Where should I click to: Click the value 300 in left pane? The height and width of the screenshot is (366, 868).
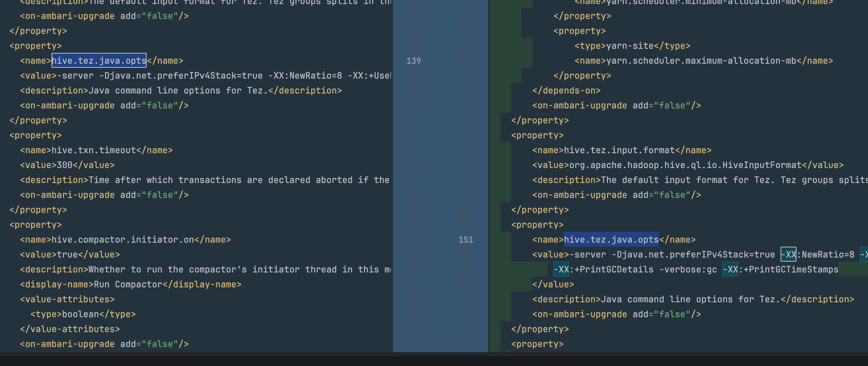click(65, 165)
